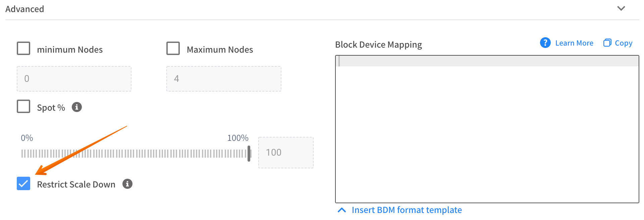644x220 pixels.
Task: Expand the Insert BDM format template chevron
Action: (x=342, y=210)
